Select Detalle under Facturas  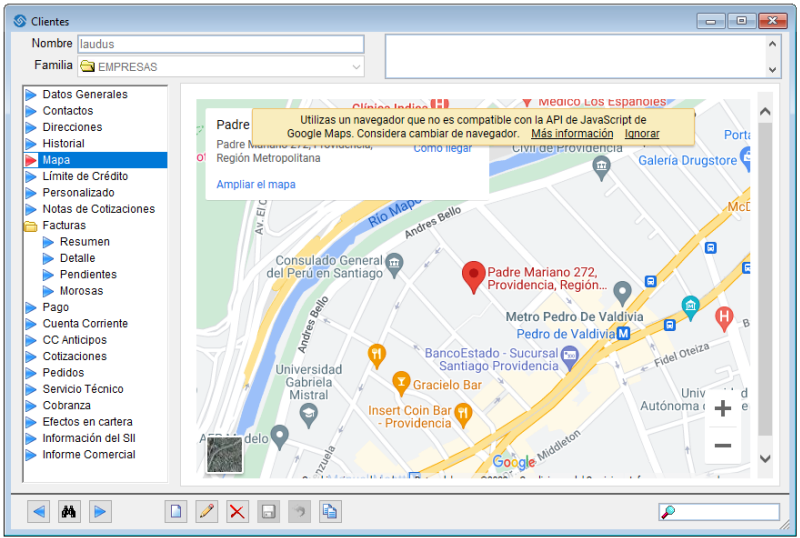tap(78, 258)
